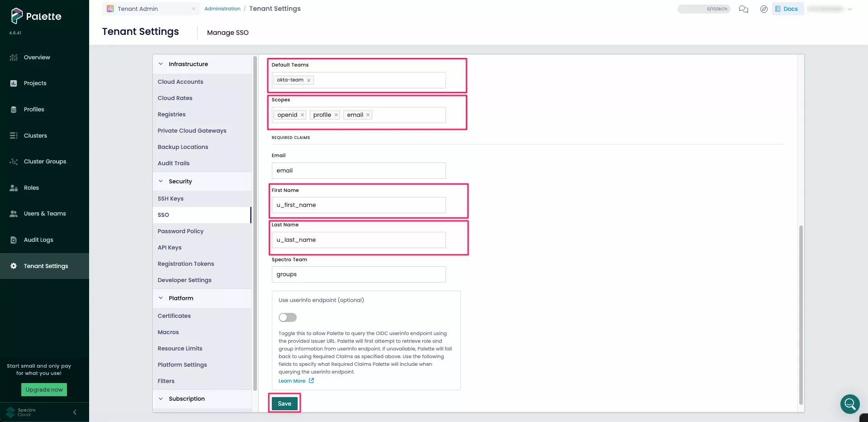This screenshot has height=422, width=868.
Task: Click the Save button
Action: [284, 403]
